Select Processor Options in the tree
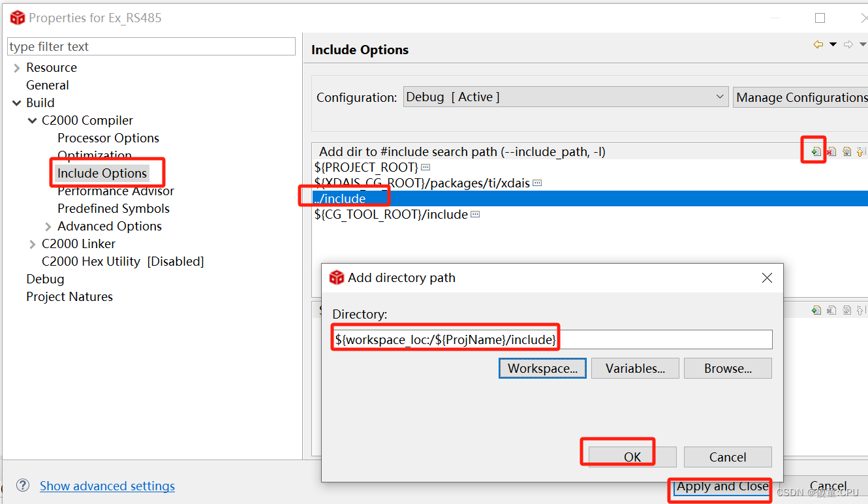Screen dimensions: 868x504 point(108,138)
